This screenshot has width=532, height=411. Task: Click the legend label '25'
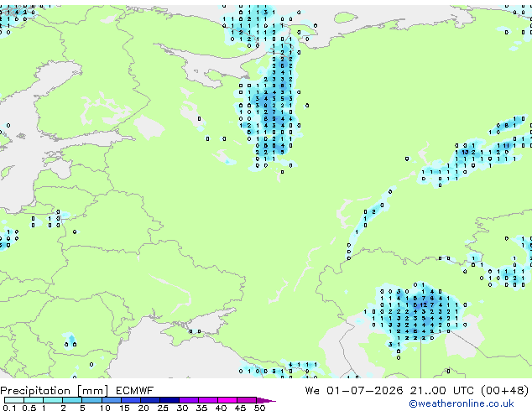click(163, 408)
